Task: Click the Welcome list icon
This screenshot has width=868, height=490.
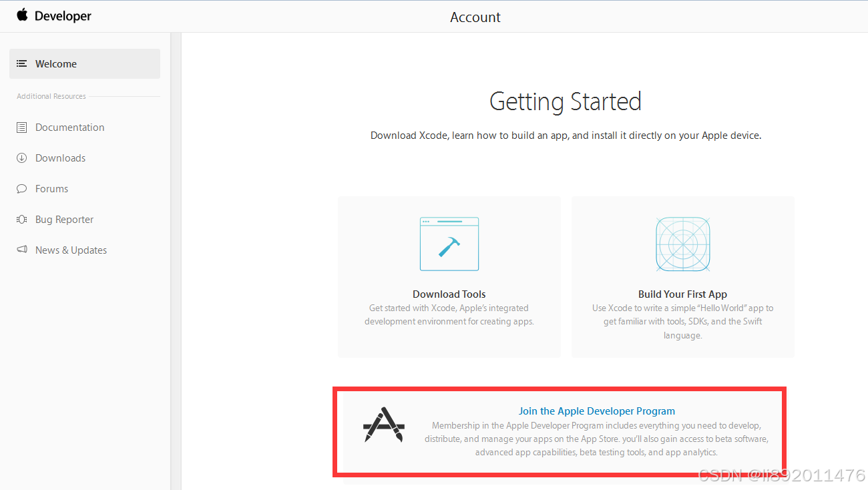Action: [21, 64]
